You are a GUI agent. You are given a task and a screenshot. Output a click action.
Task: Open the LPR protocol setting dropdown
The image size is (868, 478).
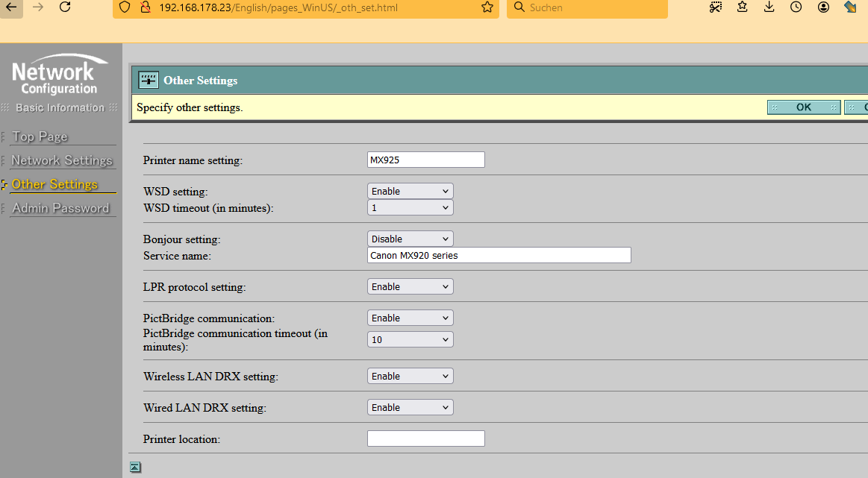coord(410,286)
